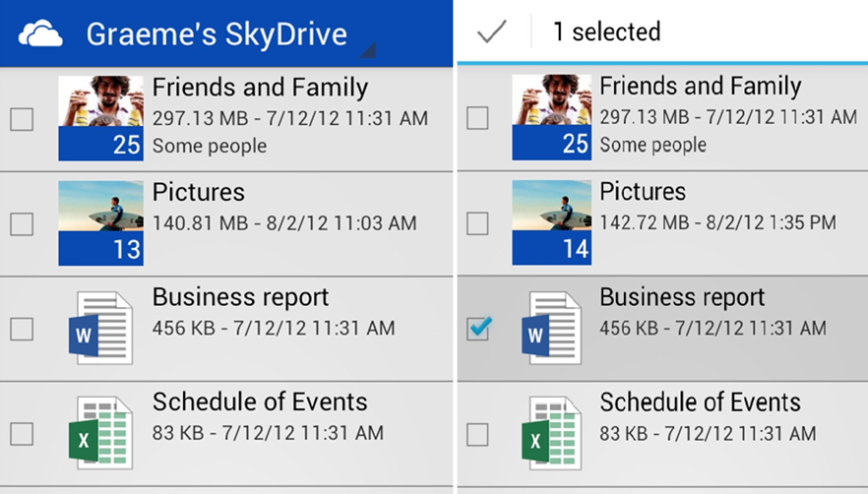Uncheck the selected Business report checkbox

(x=478, y=328)
